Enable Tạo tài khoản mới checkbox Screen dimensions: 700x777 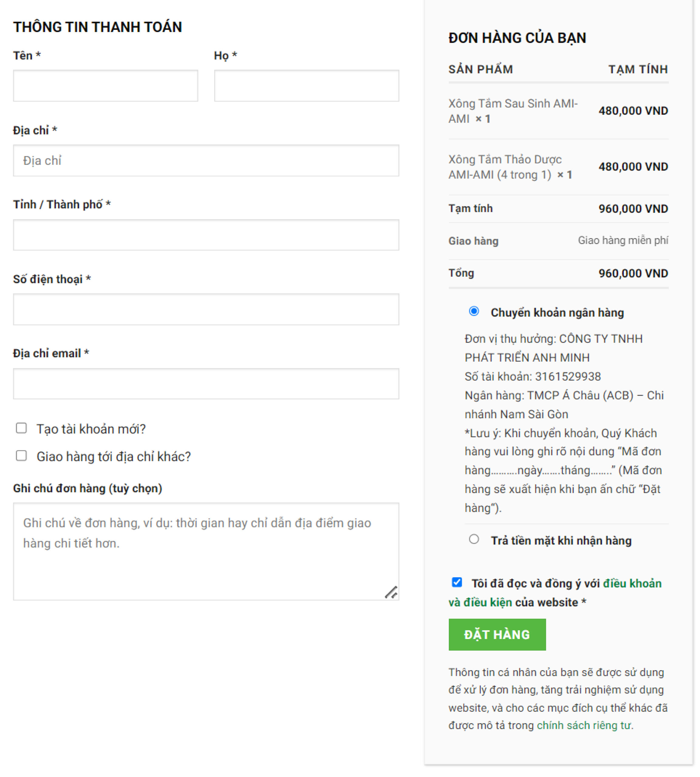coord(22,428)
